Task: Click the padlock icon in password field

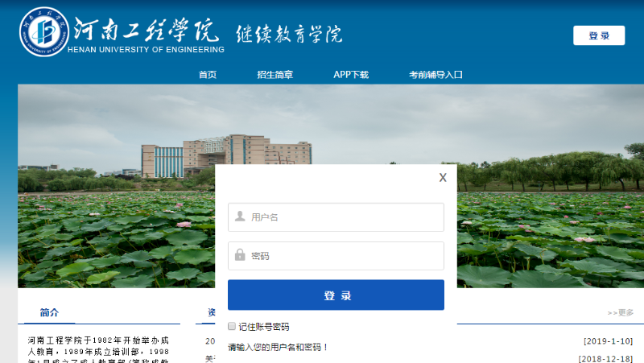Action: 240,254
